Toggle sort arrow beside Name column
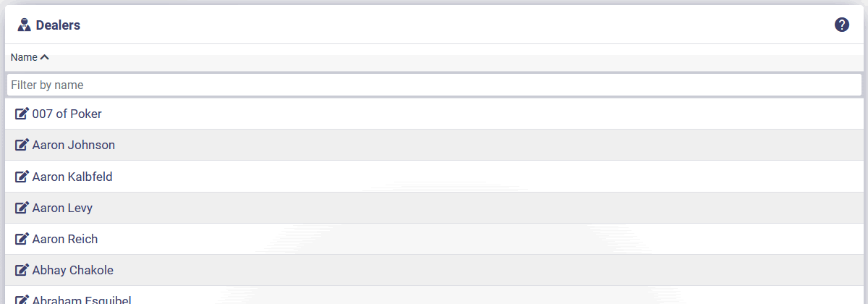The height and width of the screenshot is (304, 868). tap(45, 57)
